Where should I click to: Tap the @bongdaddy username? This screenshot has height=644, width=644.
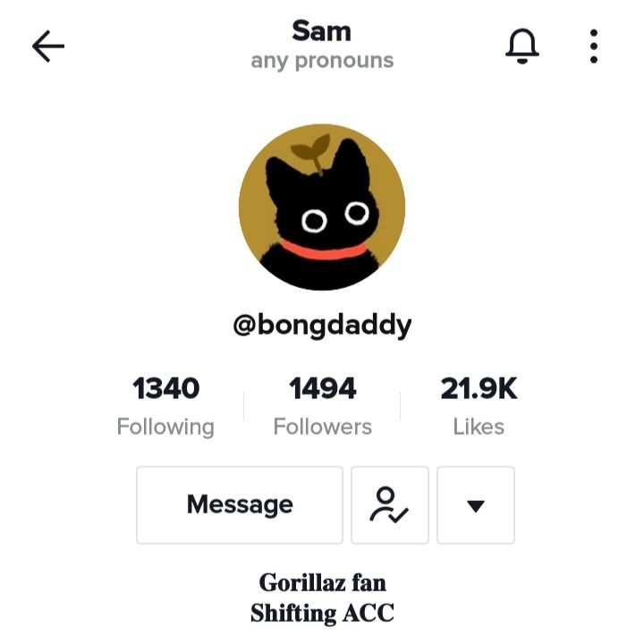click(322, 326)
